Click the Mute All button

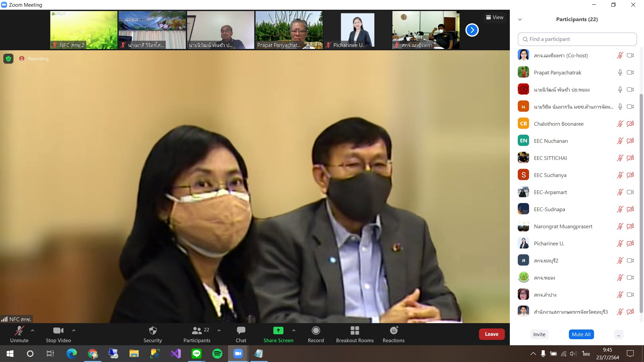tap(581, 335)
